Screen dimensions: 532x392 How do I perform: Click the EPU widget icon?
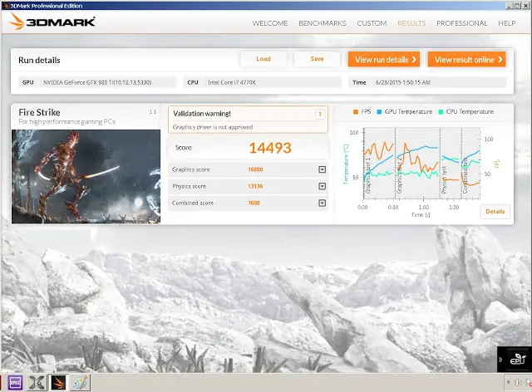(518, 359)
